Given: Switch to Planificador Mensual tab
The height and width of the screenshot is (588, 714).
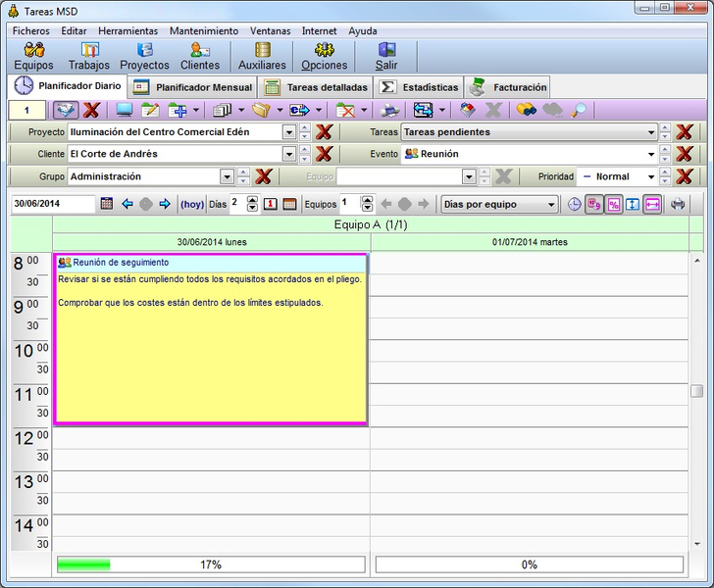Looking at the screenshot, I should 192,87.
